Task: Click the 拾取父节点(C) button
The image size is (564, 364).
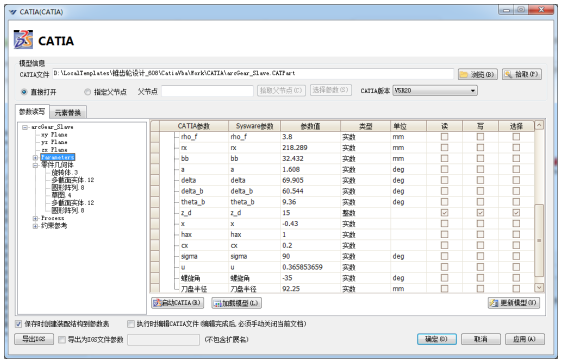Action: tap(281, 90)
